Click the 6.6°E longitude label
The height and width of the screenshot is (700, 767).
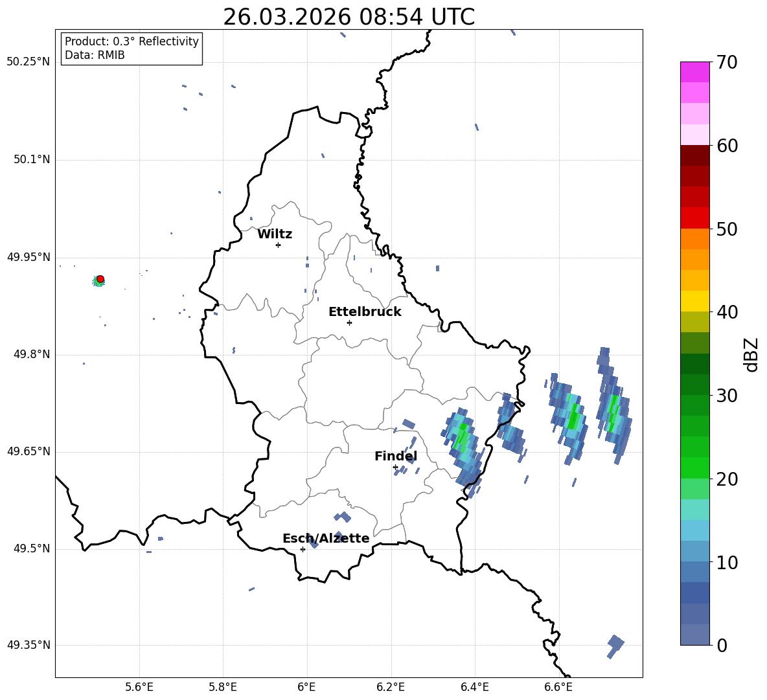click(x=558, y=687)
